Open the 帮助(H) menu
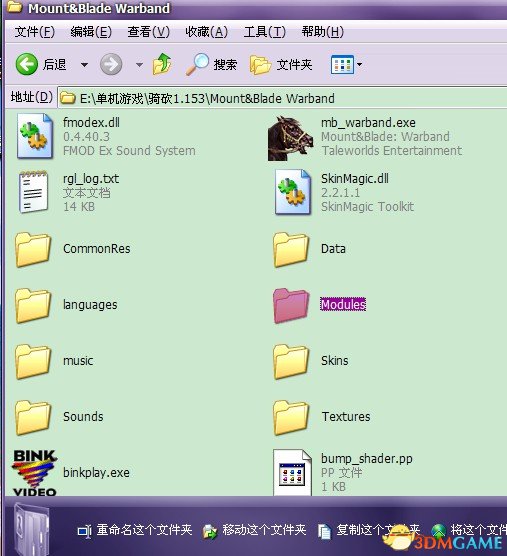The image size is (507, 556). pyautogui.click(x=323, y=32)
